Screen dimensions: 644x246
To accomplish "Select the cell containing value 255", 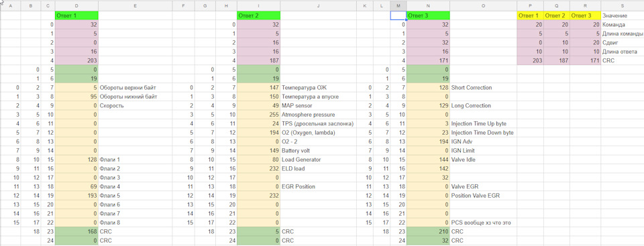I will point(259,115).
